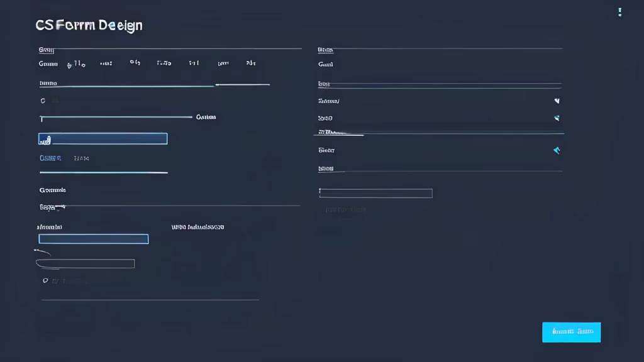644x362 pixels.
Task: Expand the bright cyan dropdown arrow
Action: pos(556,150)
